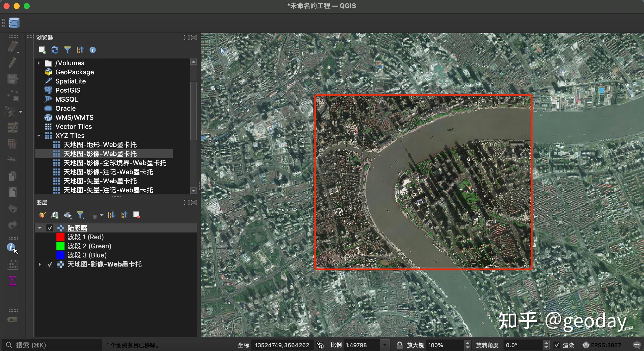
Task: Open the Layer Styling panel brush icon
Action: coord(42,215)
